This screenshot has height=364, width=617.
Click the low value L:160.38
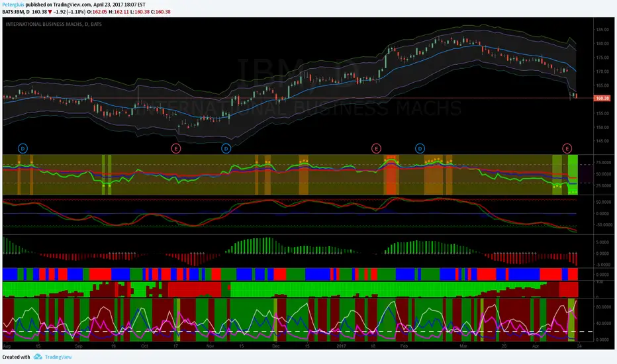[x=140, y=12]
